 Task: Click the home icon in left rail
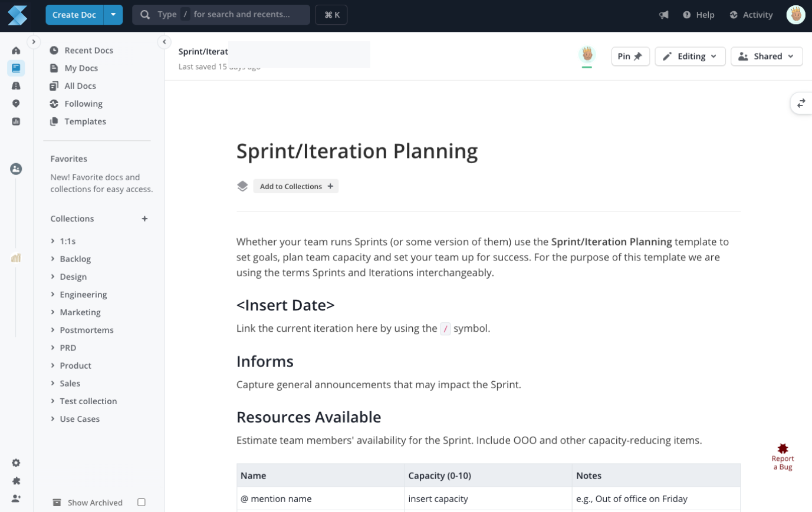tap(16, 51)
